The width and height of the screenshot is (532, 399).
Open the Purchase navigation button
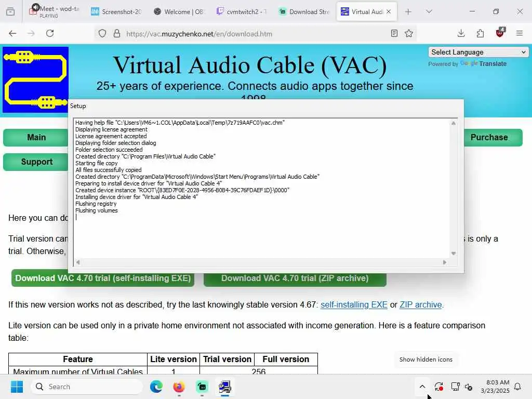click(x=493, y=137)
